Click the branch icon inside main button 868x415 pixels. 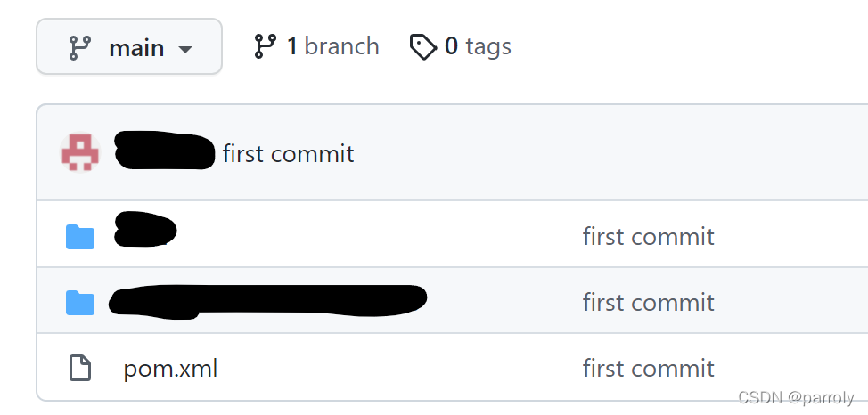79,47
